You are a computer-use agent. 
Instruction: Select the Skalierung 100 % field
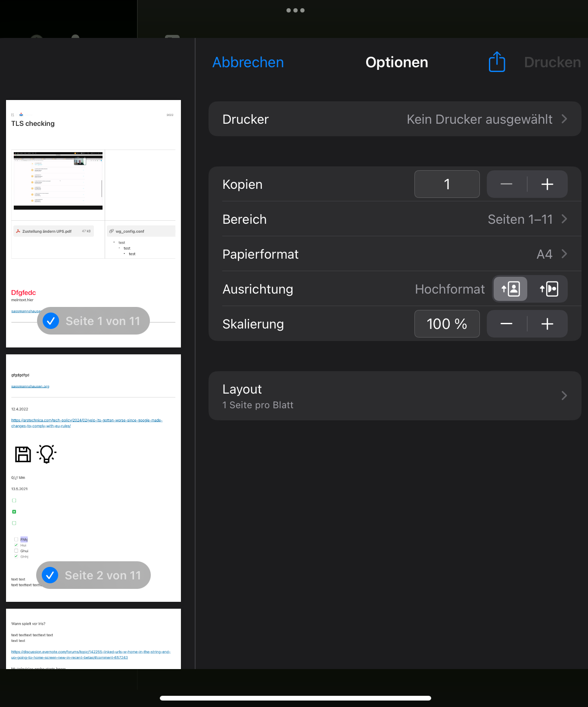447,324
